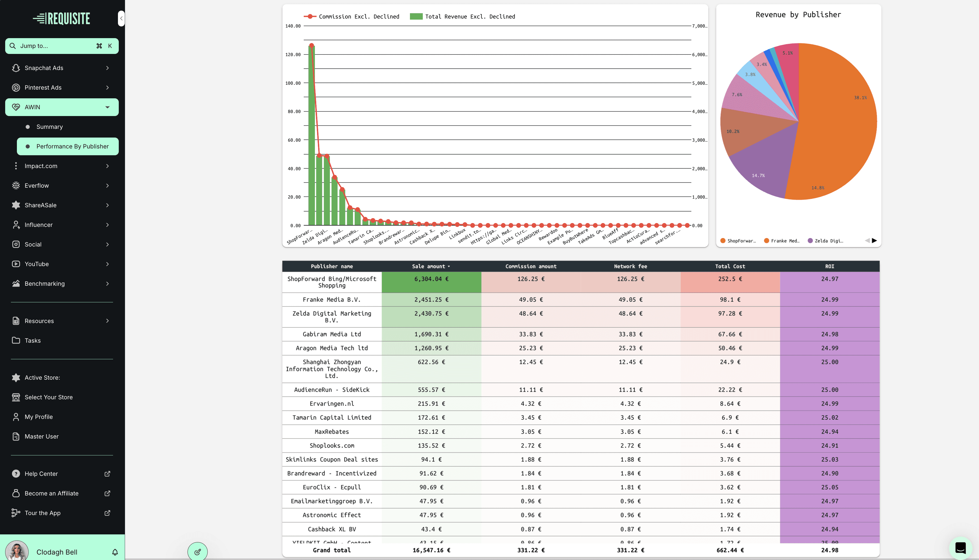This screenshot has height=560, width=979.
Task: Expand the Pinterest Ads chevron
Action: click(107, 87)
